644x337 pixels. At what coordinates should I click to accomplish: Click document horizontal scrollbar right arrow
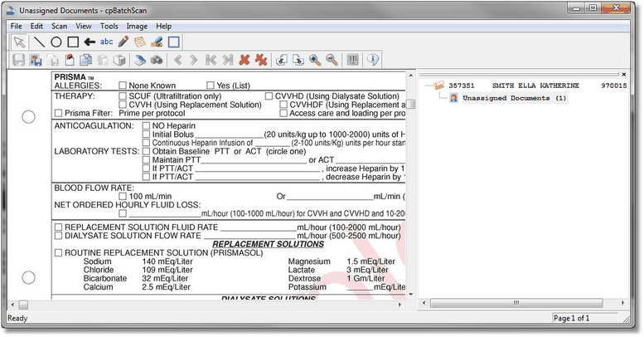pyautogui.click(x=399, y=305)
